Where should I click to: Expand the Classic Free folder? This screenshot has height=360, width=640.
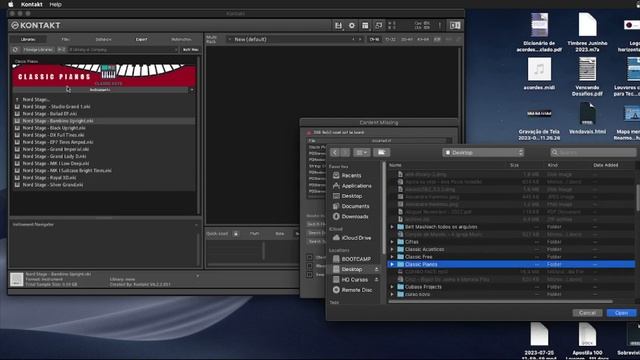[x=392, y=257]
